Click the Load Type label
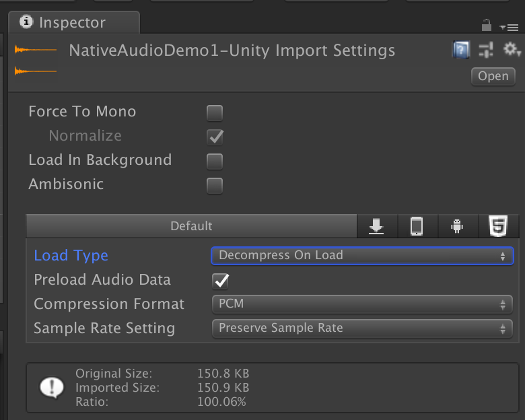Screen dimensions: 525x420 (x=71, y=256)
